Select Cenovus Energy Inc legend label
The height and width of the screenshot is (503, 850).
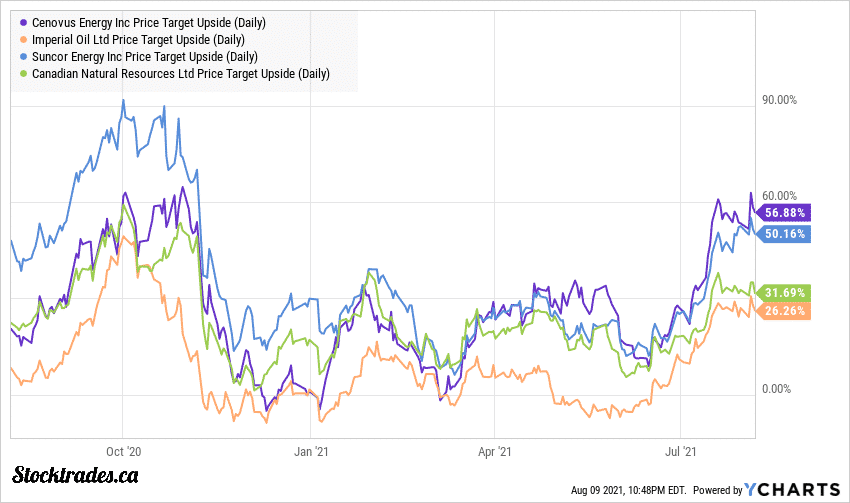click(155, 22)
